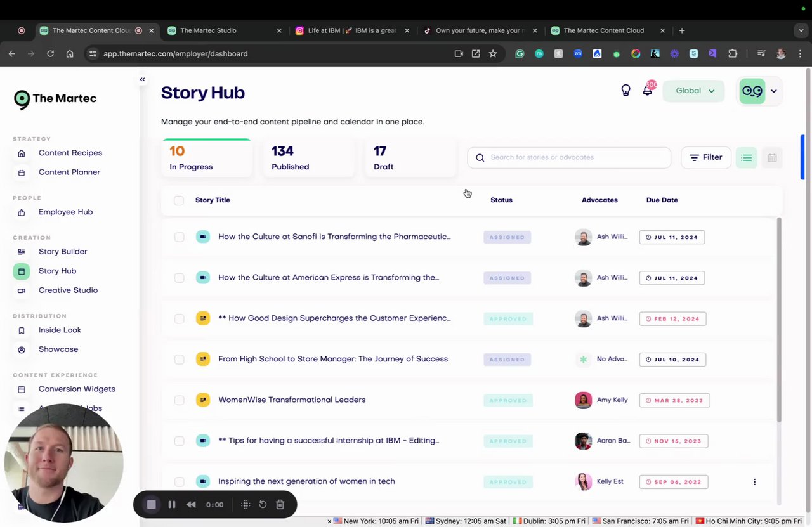Image resolution: width=812 pixels, height=527 pixels.
Task: Open the due date Jul 11, 2024 on Sanofi row
Action: 672,237
